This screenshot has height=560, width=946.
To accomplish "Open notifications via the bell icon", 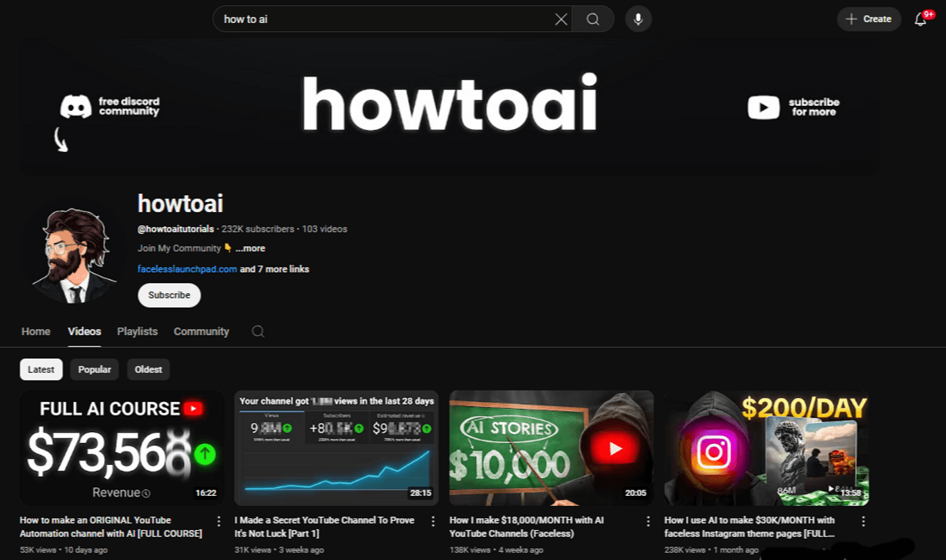I will (920, 19).
